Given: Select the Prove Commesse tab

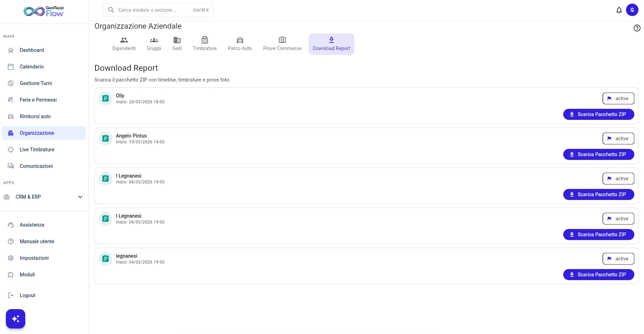Looking at the screenshot, I should pos(282,44).
